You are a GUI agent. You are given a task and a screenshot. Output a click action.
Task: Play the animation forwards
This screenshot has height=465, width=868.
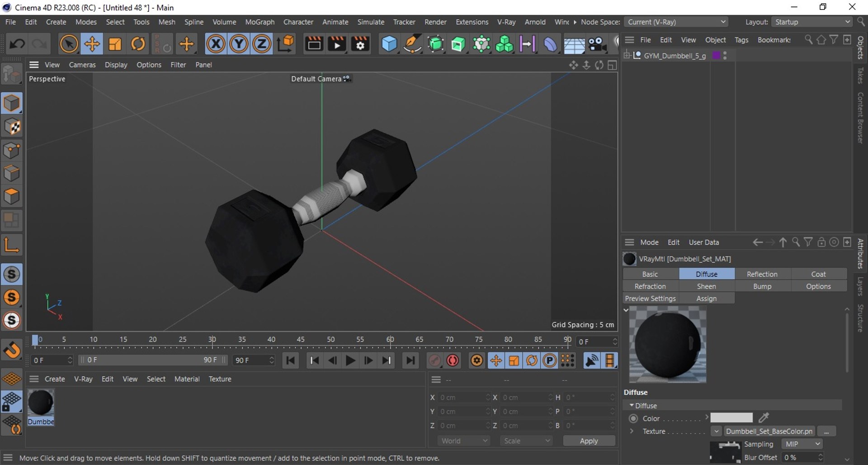pyautogui.click(x=350, y=360)
